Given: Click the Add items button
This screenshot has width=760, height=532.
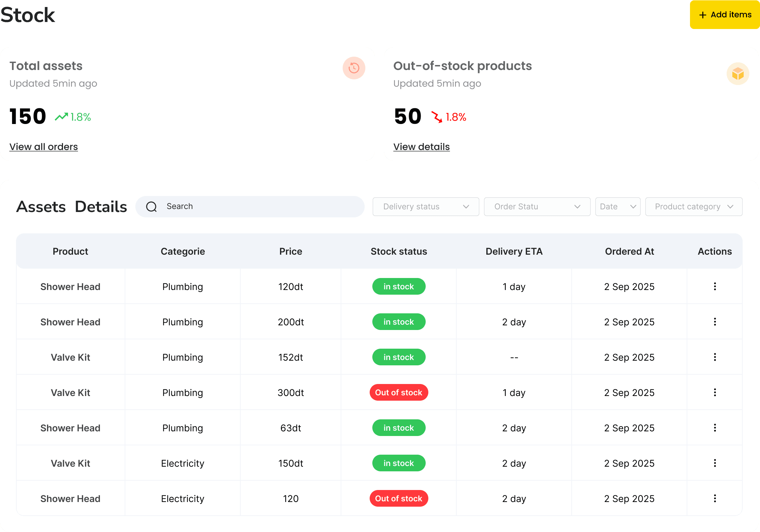Looking at the screenshot, I should tap(725, 15).
